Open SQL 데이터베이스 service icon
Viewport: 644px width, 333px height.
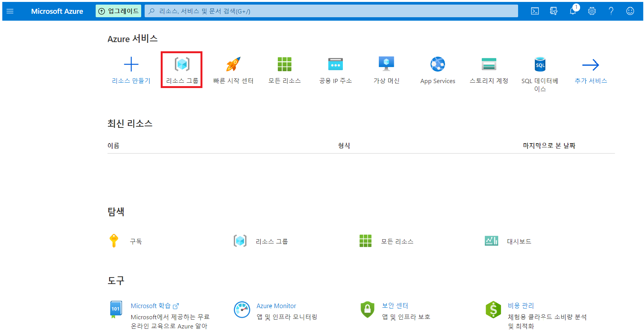pos(540,64)
